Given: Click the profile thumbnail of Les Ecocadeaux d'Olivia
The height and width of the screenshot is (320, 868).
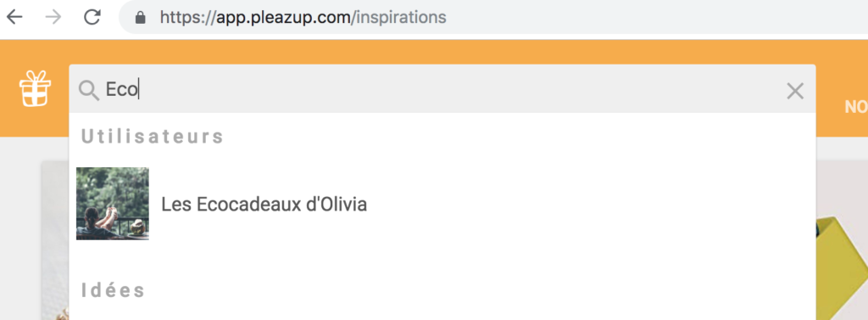Looking at the screenshot, I should pyautogui.click(x=113, y=204).
